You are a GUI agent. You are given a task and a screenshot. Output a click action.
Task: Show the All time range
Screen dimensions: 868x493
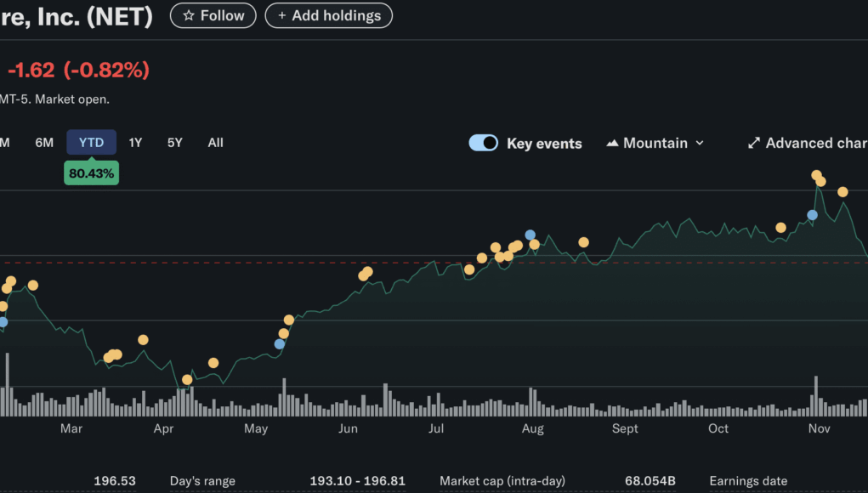click(x=215, y=143)
